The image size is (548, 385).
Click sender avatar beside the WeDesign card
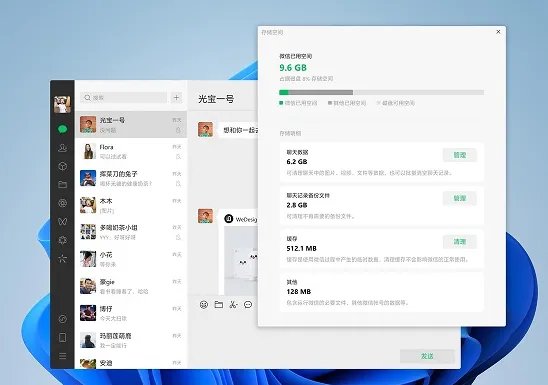coord(206,216)
